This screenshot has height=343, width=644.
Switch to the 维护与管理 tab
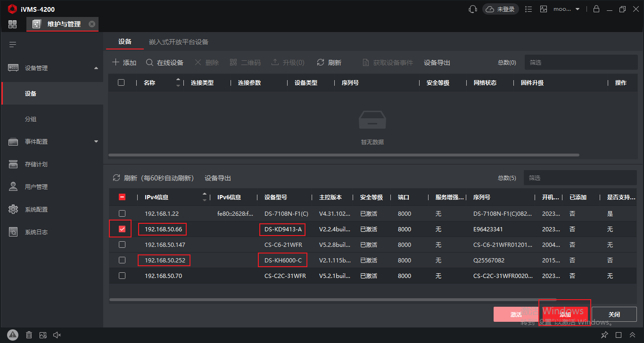click(62, 24)
